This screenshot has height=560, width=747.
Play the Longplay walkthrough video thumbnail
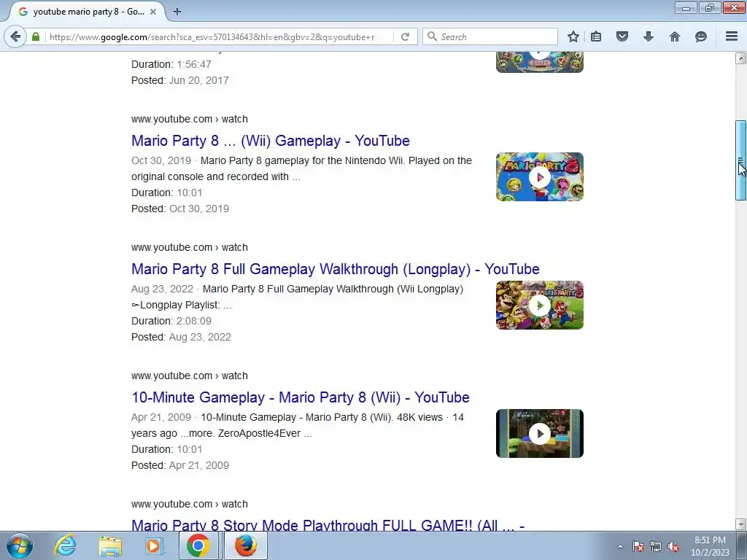pos(539,306)
